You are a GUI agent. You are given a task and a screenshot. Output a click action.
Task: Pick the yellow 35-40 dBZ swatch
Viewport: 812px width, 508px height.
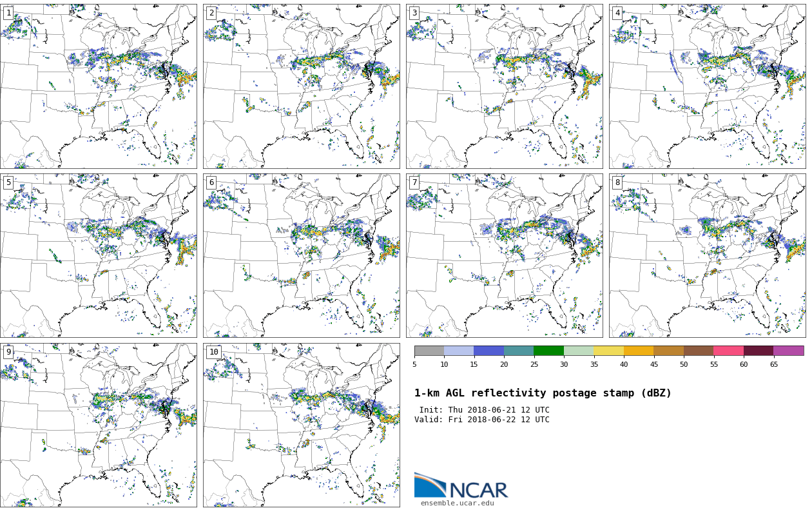tap(608, 351)
